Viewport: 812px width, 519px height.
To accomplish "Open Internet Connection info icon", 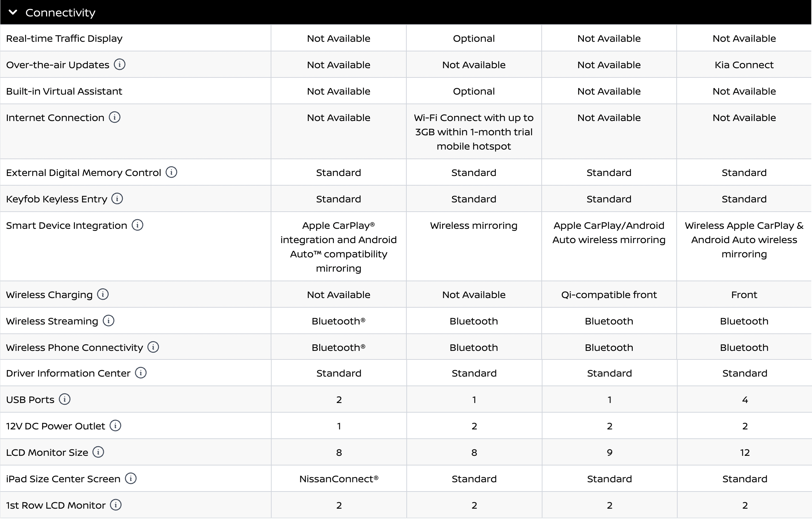I will (x=115, y=117).
